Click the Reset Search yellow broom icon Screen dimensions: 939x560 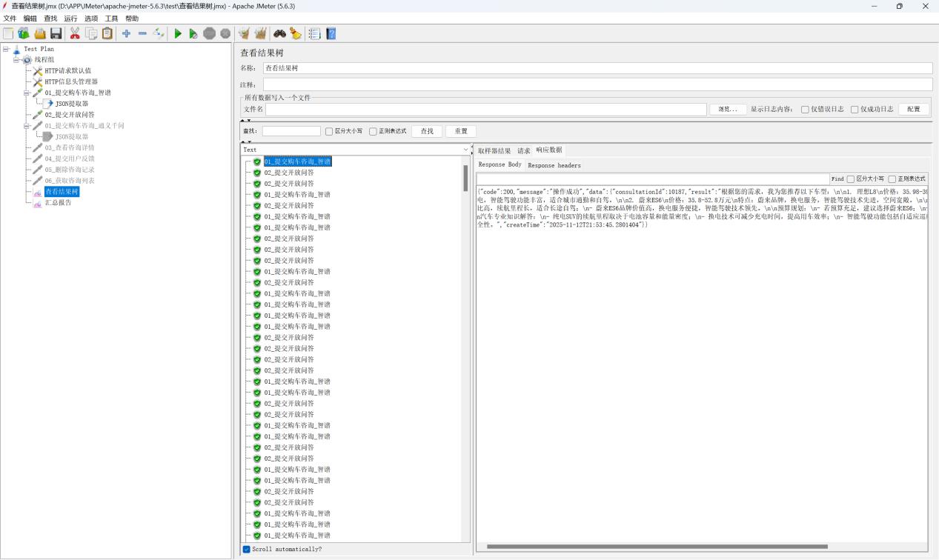(296, 33)
